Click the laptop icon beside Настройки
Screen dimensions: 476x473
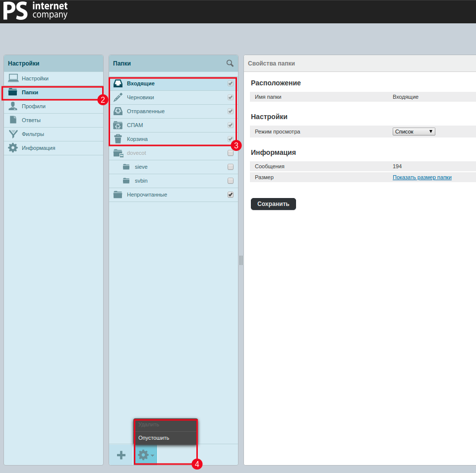(x=13, y=78)
